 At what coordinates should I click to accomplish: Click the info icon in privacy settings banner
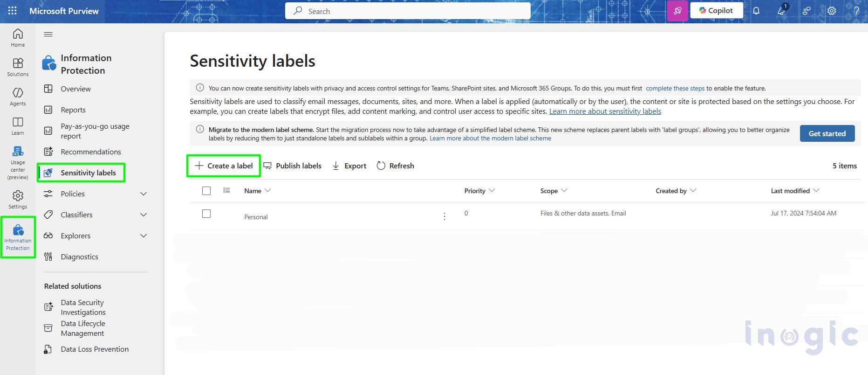coord(200,87)
